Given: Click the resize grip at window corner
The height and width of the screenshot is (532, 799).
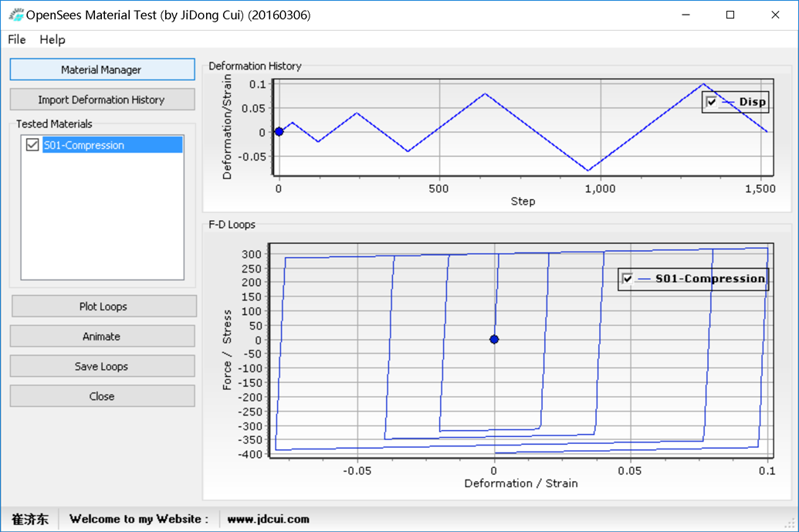Looking at the screenshot, I should tap(791, 524).
